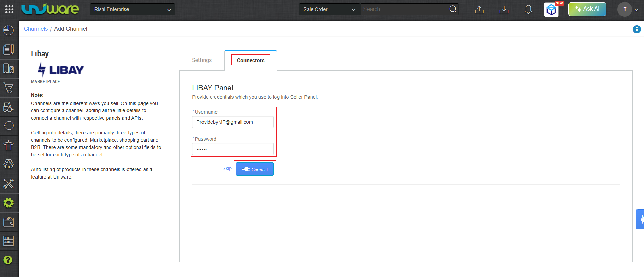644x277 pixels.
Task: Open the help question mark icon
Action: point(8,260)
